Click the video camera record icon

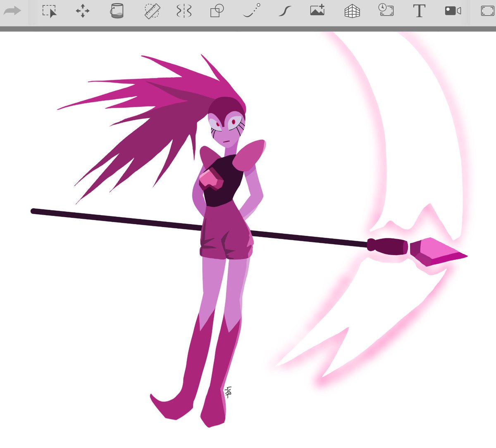pyautogui.click(x=453, y=11)
